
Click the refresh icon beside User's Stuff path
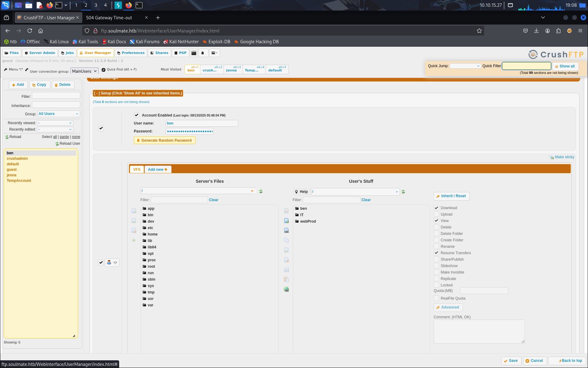click(x=403, y=192)
